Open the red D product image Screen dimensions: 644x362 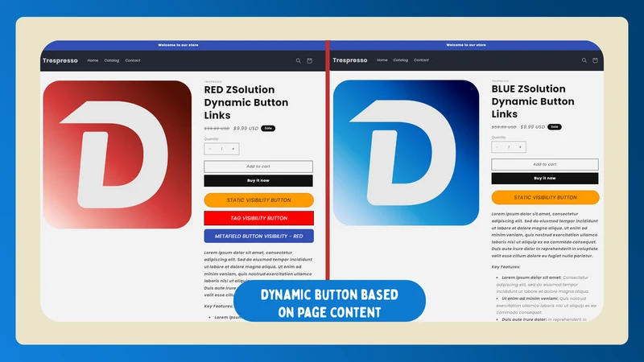coord(117,154)
